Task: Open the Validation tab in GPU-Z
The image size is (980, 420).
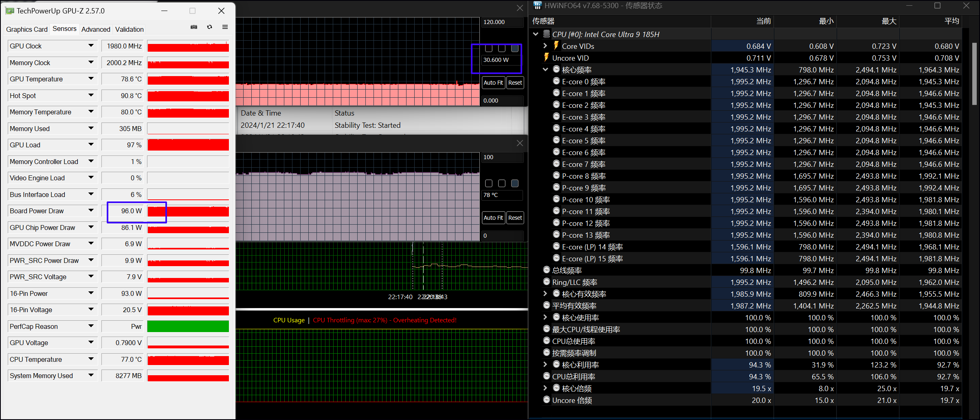Action: point(129,29)
